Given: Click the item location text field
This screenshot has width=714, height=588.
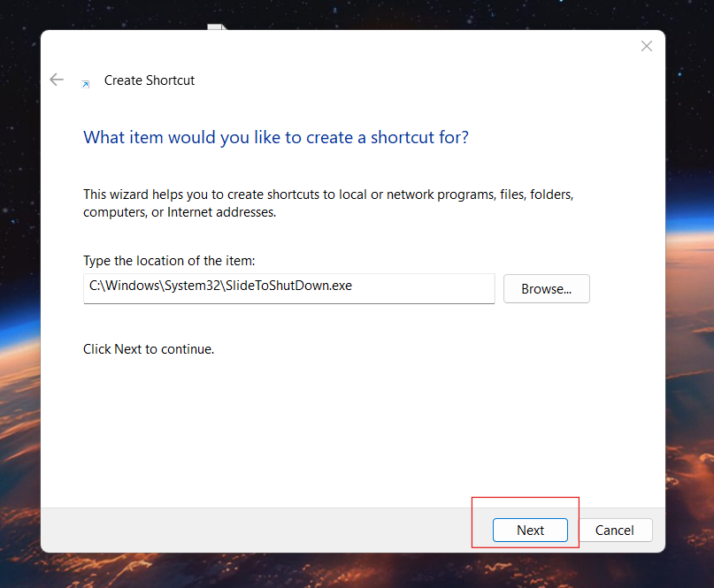Looking at the screenshot, I should point(288,288).
